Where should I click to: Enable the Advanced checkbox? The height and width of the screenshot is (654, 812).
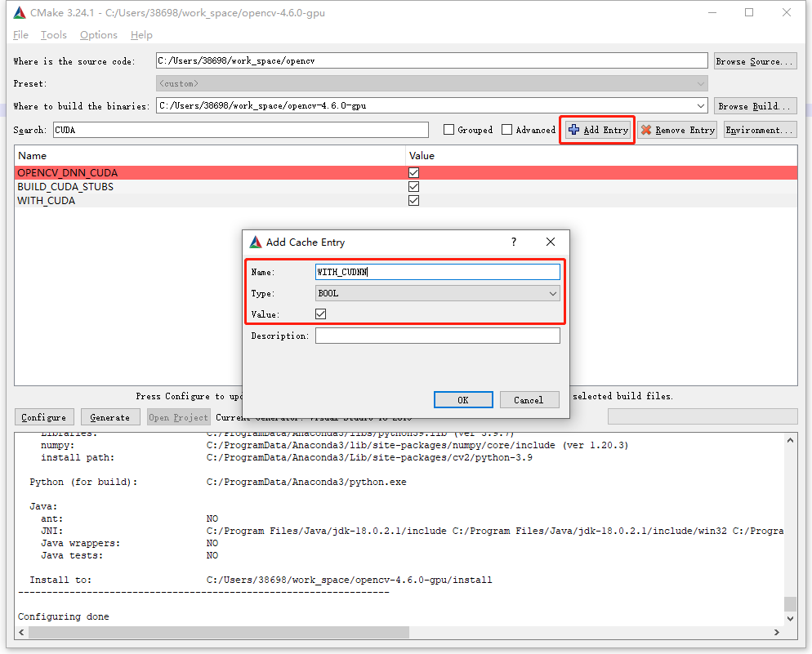[x=506, y=130]
